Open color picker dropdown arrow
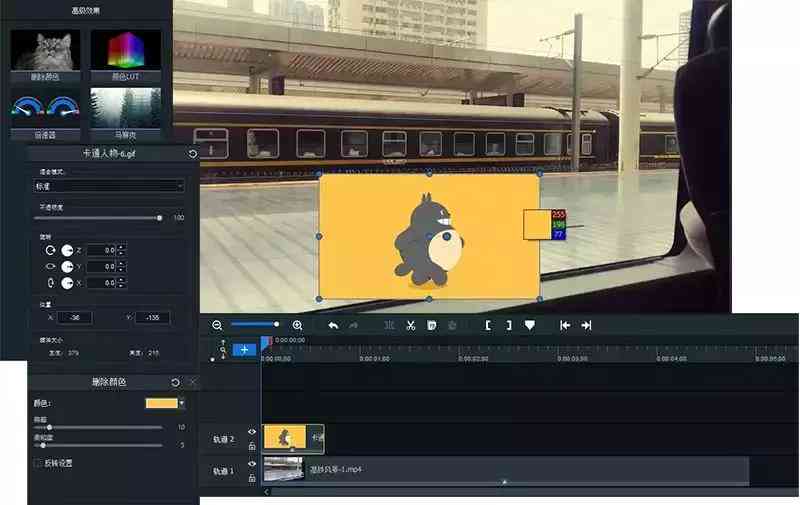Screen dimensions: 800x505 [182, 403]
